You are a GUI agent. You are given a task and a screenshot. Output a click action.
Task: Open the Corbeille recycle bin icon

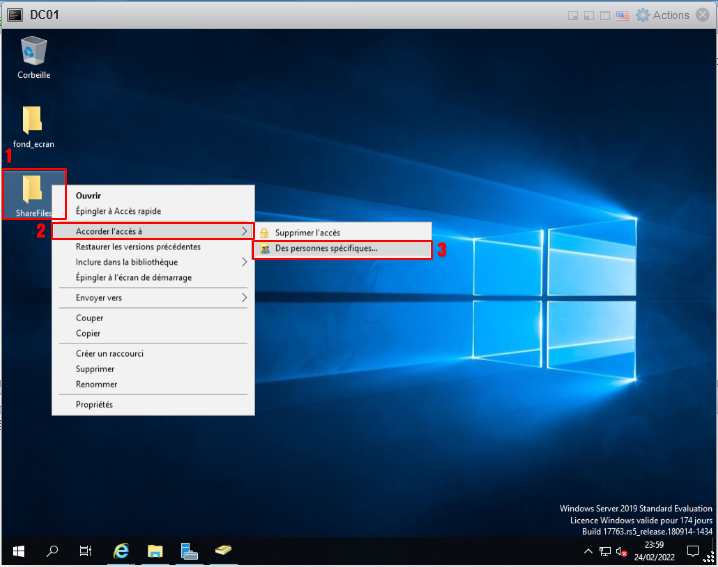[34, 52]
